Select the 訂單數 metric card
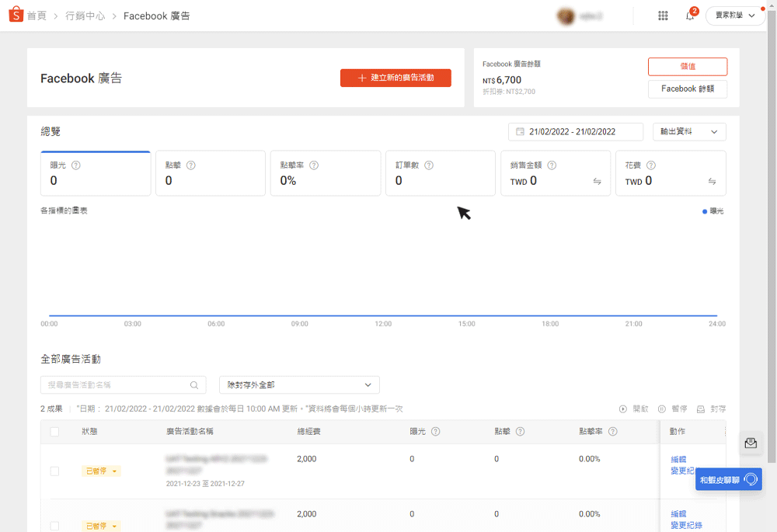 click(441, 173)
